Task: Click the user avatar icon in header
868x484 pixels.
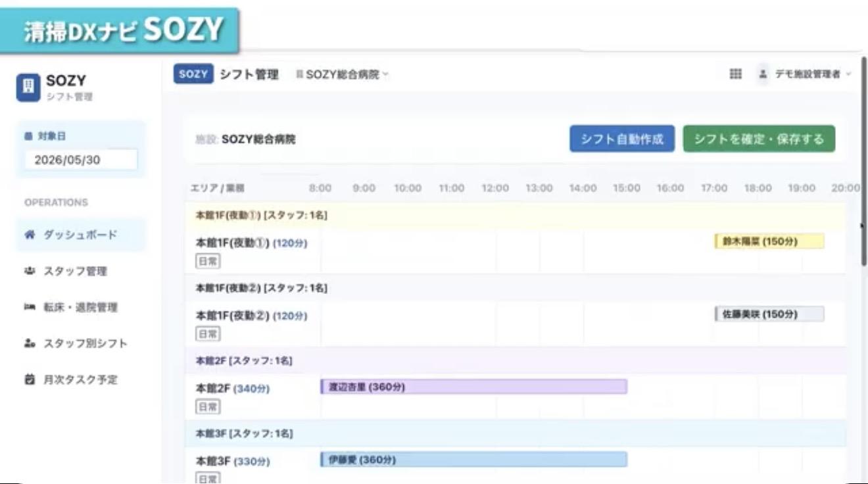Action: point(763,74)
